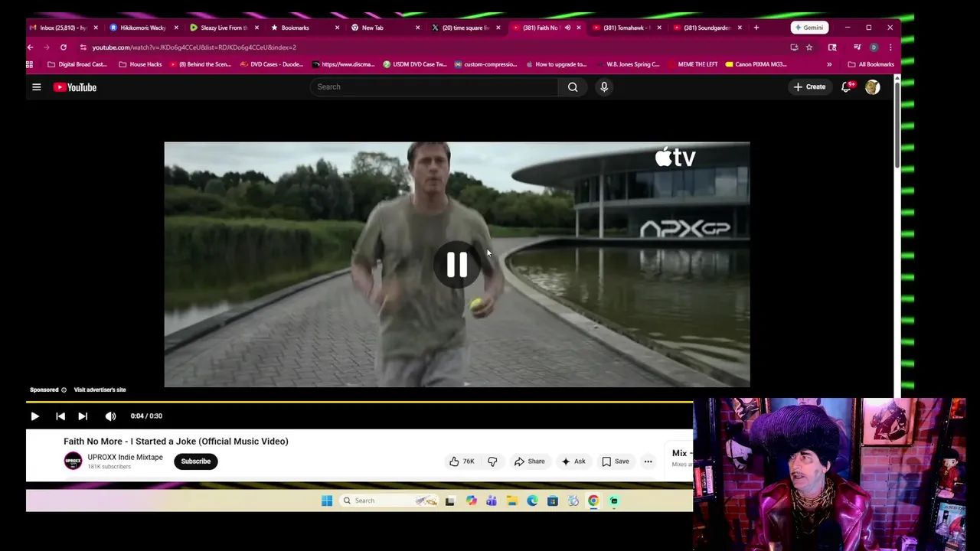Open the USDM DVD Case Tw... bookmark
Screen dimensions: 980x551
(415, 64)
